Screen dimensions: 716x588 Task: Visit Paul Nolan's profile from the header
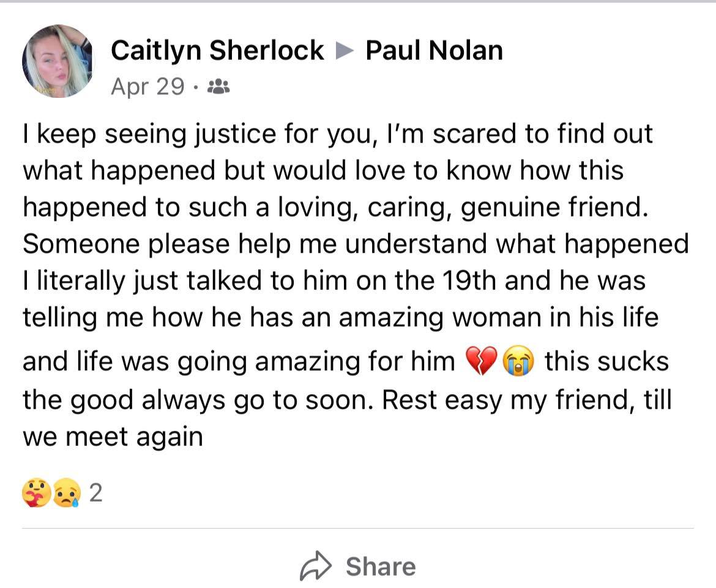(434, 50)
